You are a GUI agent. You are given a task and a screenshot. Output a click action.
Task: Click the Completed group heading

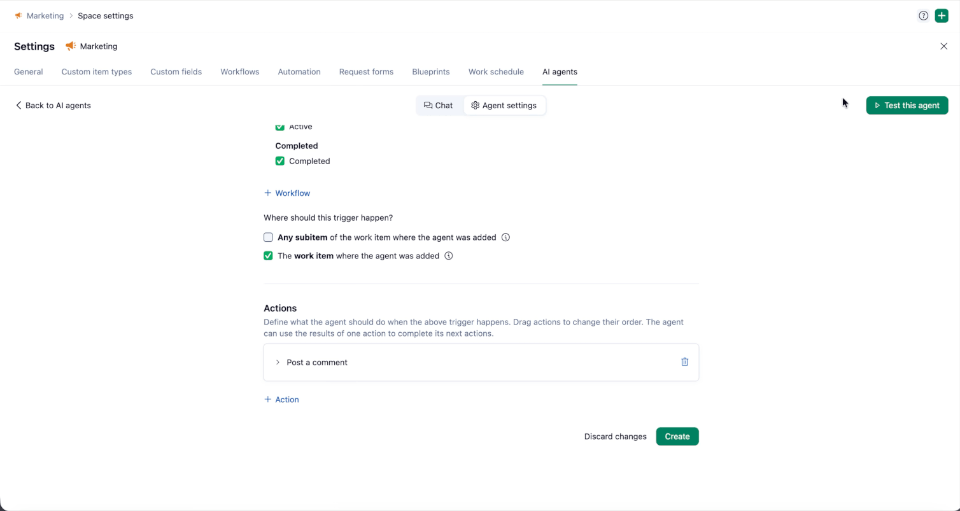(296, 146)
